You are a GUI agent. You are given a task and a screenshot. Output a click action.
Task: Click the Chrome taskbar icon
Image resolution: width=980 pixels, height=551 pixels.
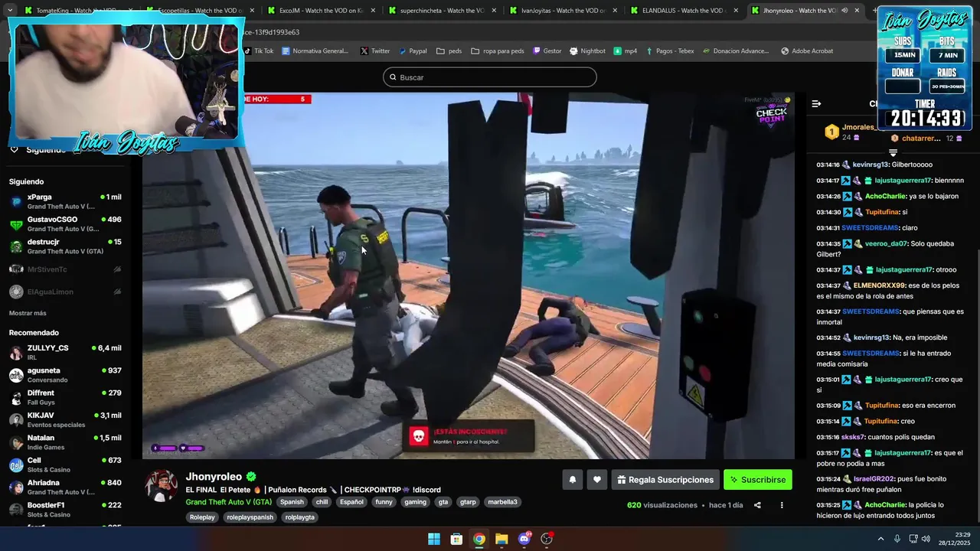[479, 539]
